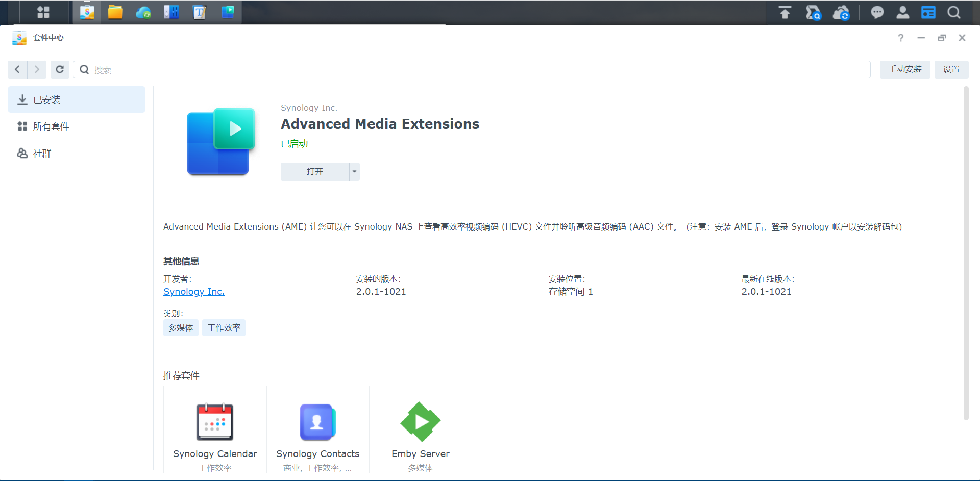The image size is (980, 481).
Task: Open the text editor taskbar icon
Action: click(x=200, y=12)
